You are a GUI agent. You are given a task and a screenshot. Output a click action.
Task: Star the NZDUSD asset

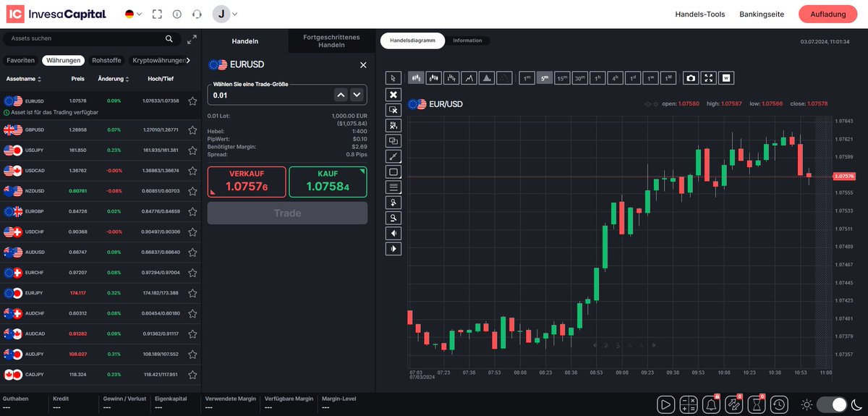click(192, 191)
